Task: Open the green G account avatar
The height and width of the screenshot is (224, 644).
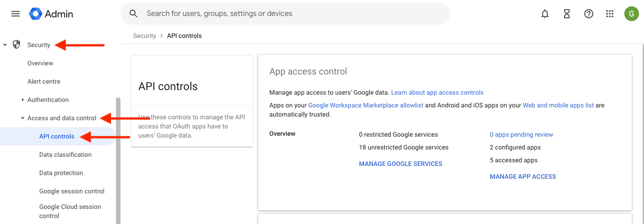Action: 631,14
